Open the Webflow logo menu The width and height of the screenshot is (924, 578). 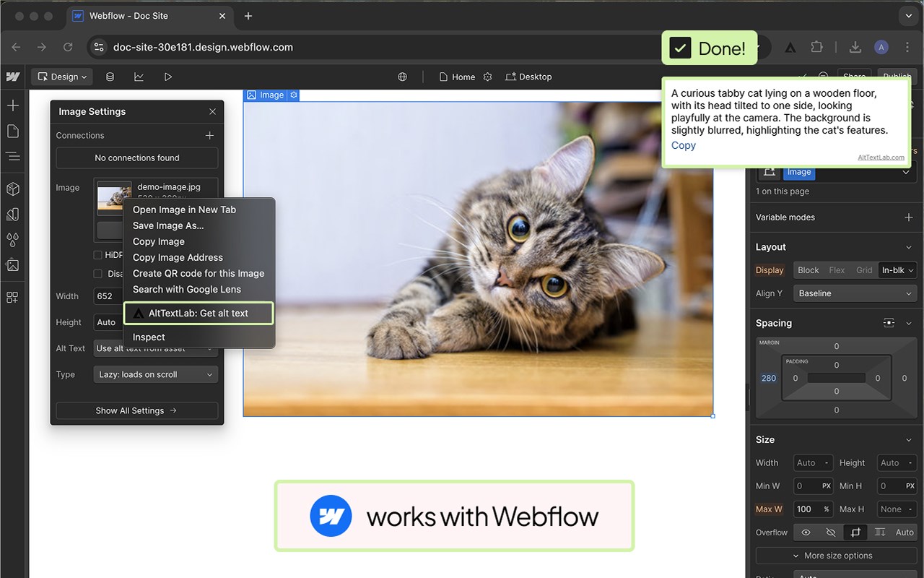tap(12, 77)
